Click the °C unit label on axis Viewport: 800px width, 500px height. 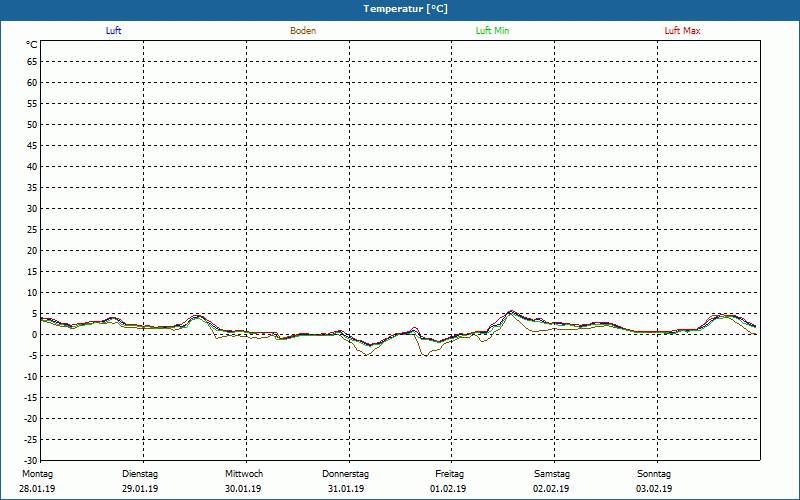pos(32,45)
